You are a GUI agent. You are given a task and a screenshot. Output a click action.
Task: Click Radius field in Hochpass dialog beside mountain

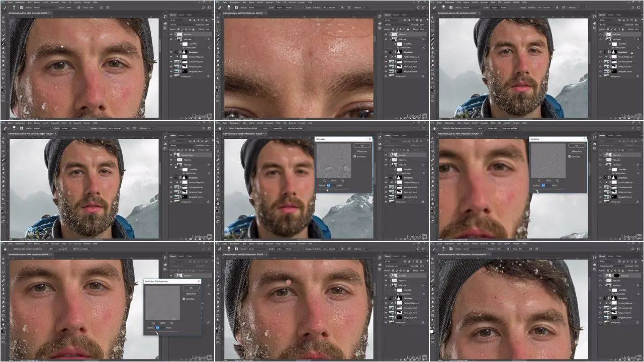click(331, 186)
